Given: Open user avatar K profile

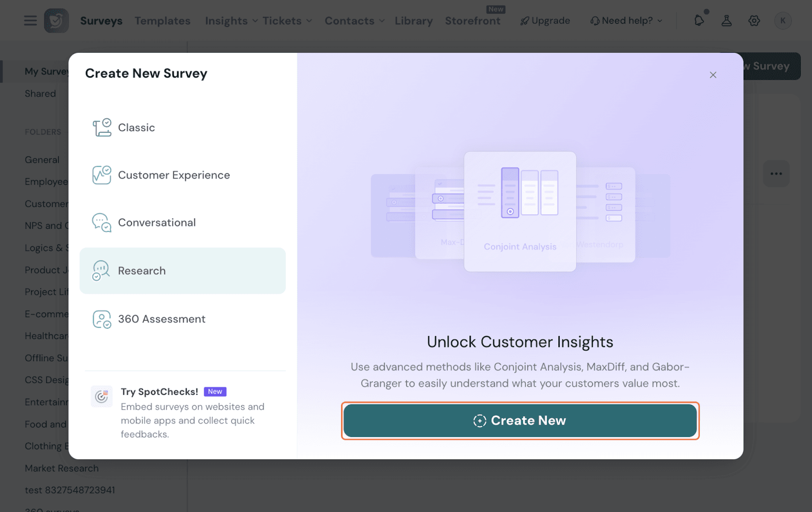Looking at the screenshot, I should coord(783,21).
